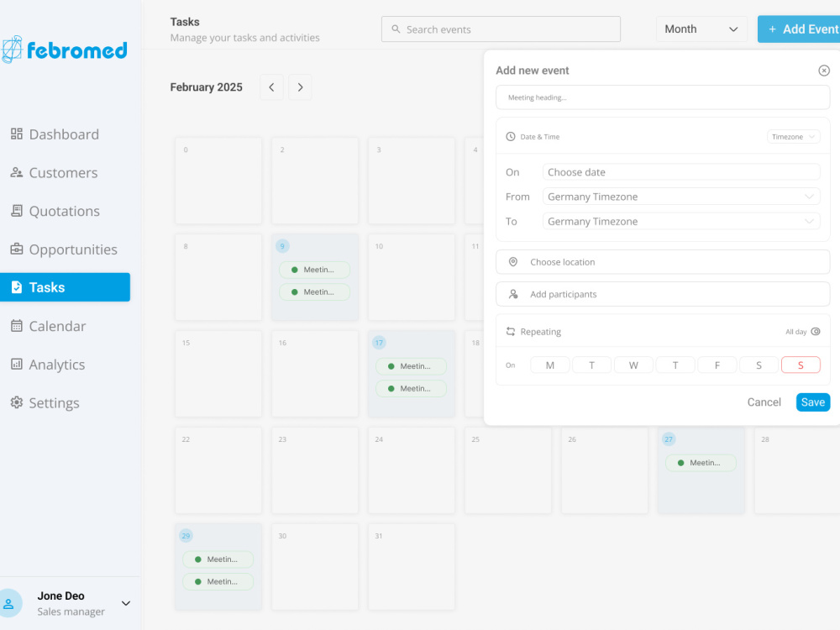Select calendar day 10 cell

[x=412, y=277]
